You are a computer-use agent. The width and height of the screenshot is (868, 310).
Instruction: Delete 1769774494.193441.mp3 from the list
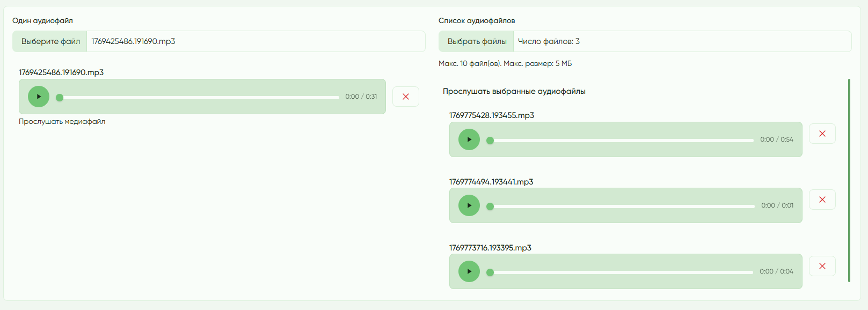[x=822, y=200]
